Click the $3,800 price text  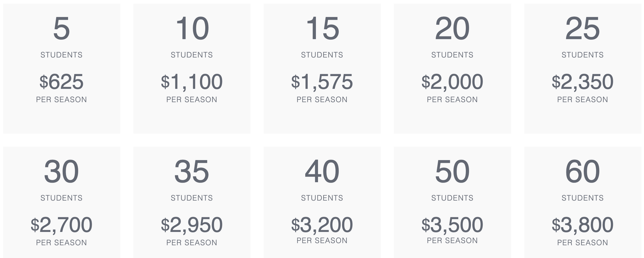click(583, 225)
